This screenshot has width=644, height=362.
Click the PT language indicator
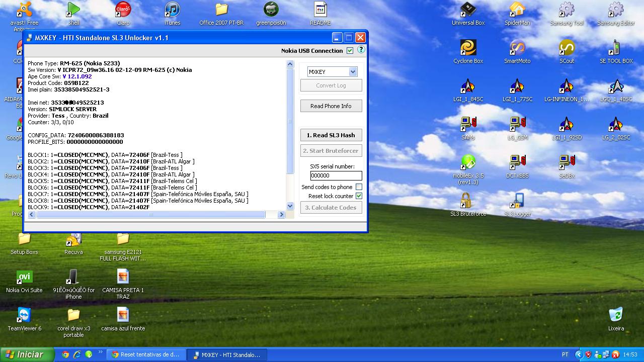(565, 354)
